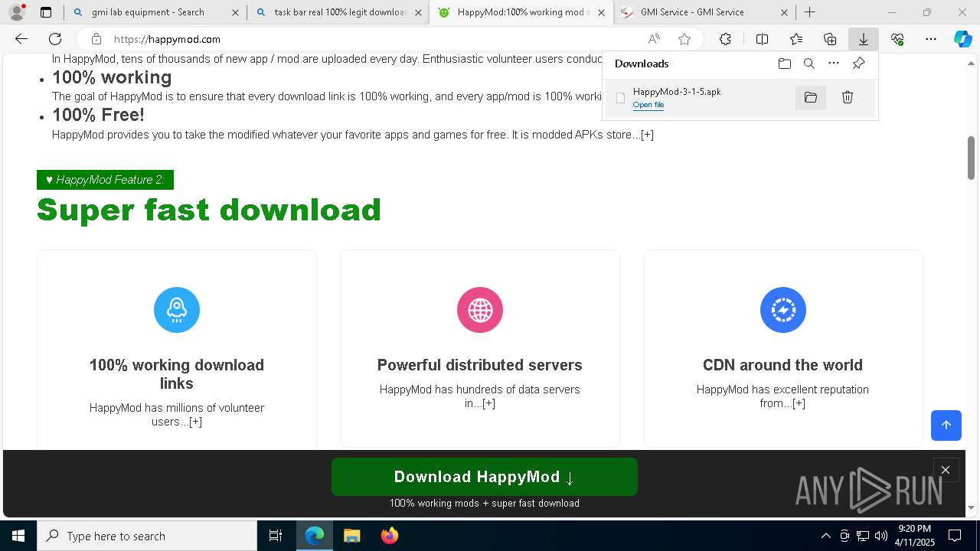Open File Explorer from taskbar
This screenshot has height=551, width=980.
(x=351, y=536)
